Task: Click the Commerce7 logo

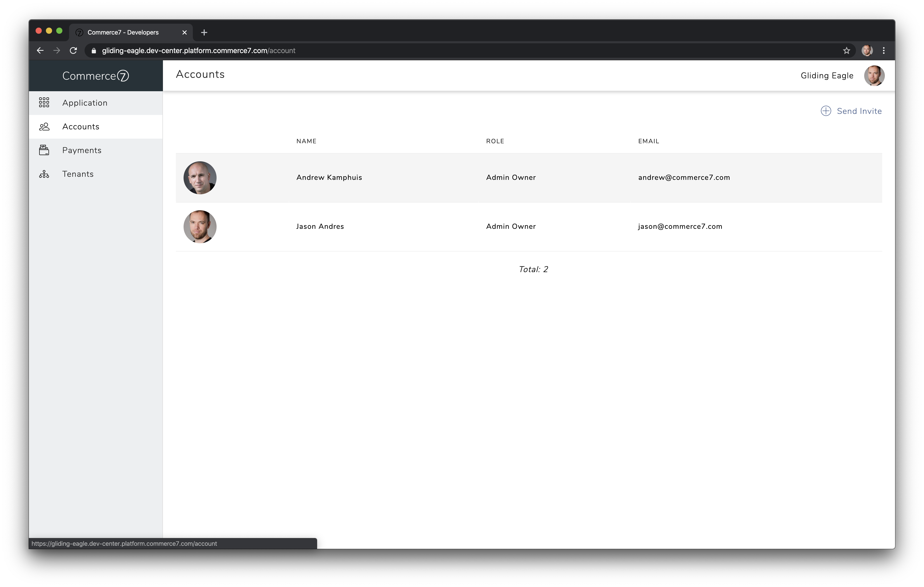Action: pos(96,76)
